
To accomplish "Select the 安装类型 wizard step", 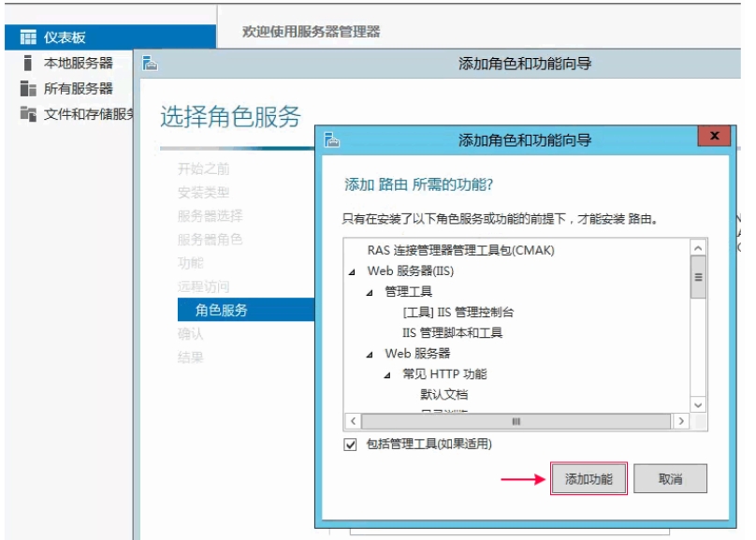I will [x=203, y=192].
